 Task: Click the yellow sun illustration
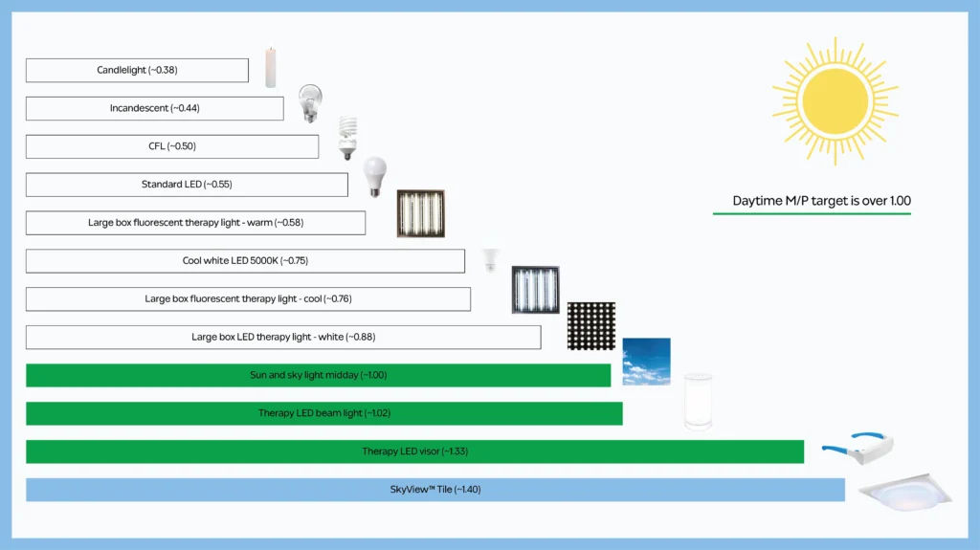[x=835, y=101]
